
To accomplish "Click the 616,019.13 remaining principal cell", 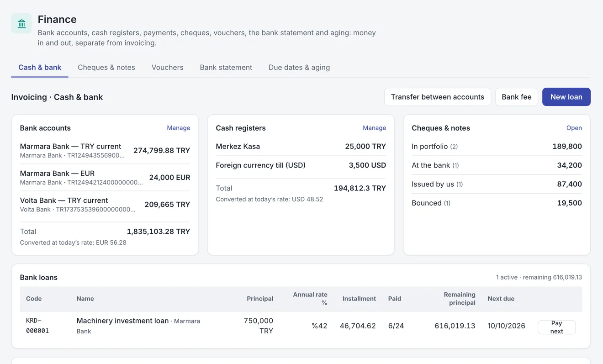I will [x=455, y=326].
